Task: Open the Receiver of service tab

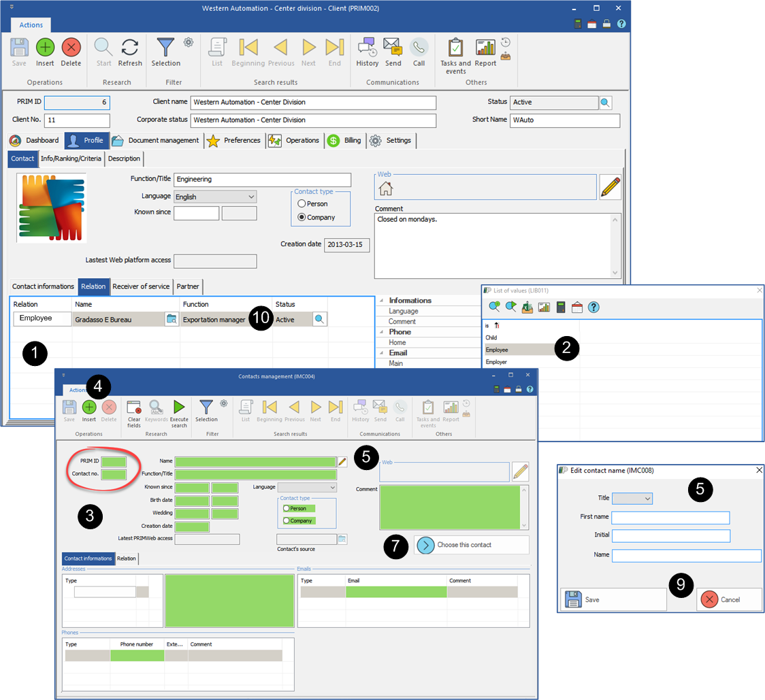Action: pos(141,286)
